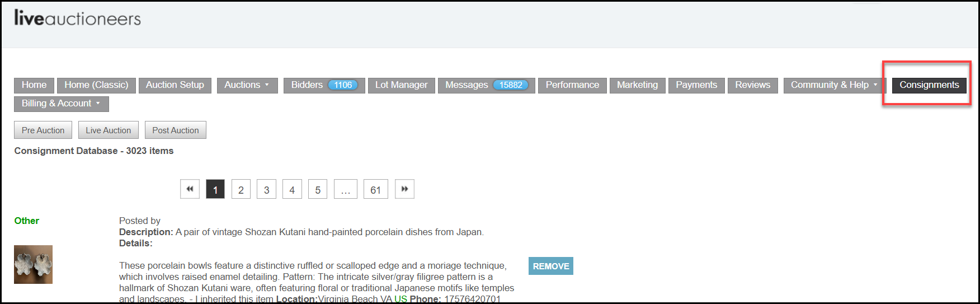Expand the Auctions dropdown menu
This screenshot has width=980, height=304.
point(247,85)
